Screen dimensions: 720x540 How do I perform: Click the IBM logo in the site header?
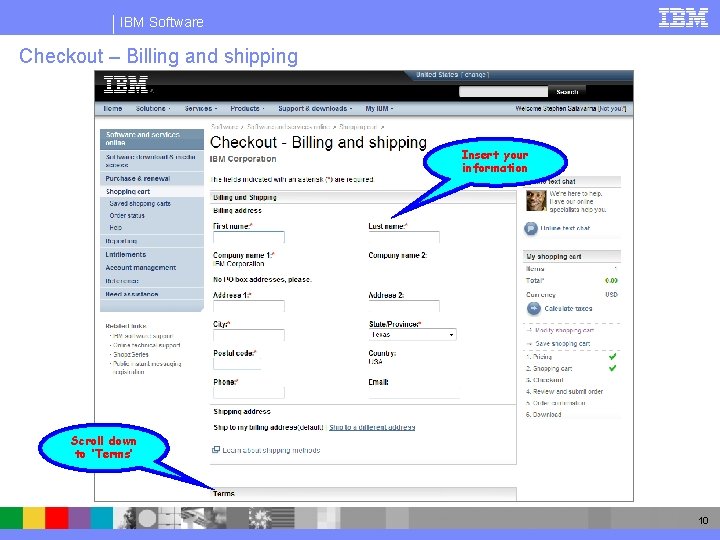tap(125, 85)
